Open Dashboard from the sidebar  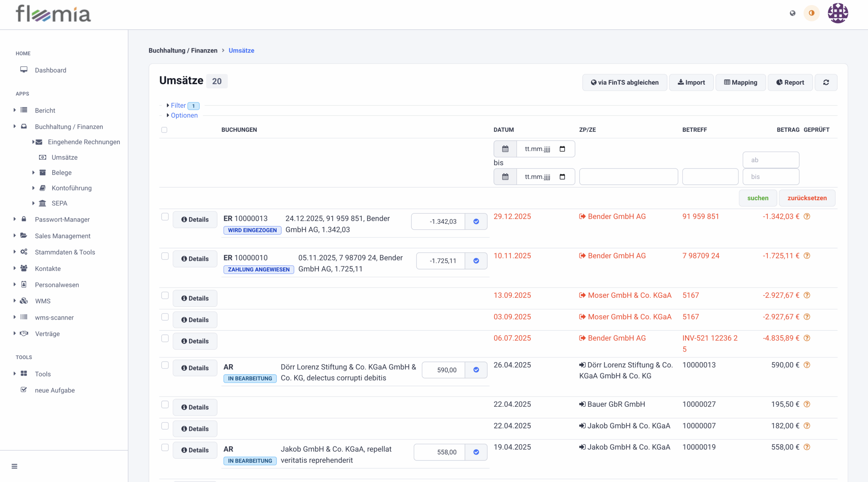pyautogui.click(x=51, y=70)
